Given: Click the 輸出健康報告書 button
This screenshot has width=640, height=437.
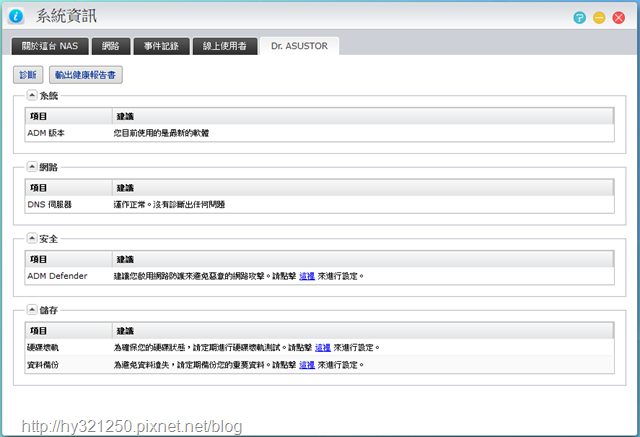Looking at the screenshot, I should [86, 75].
